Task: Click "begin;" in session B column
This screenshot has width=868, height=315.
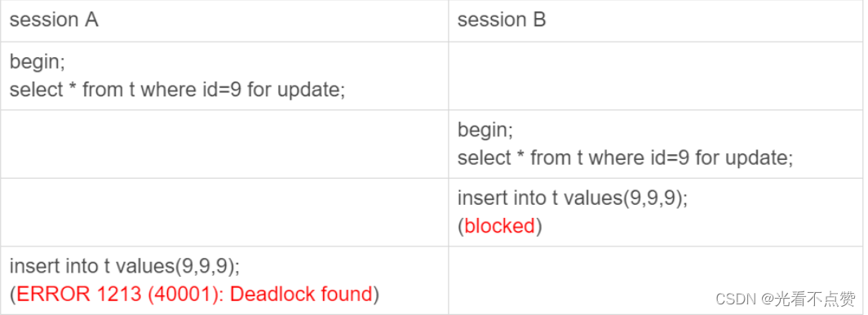Action: pyautogui.click(x=485, y=130)
